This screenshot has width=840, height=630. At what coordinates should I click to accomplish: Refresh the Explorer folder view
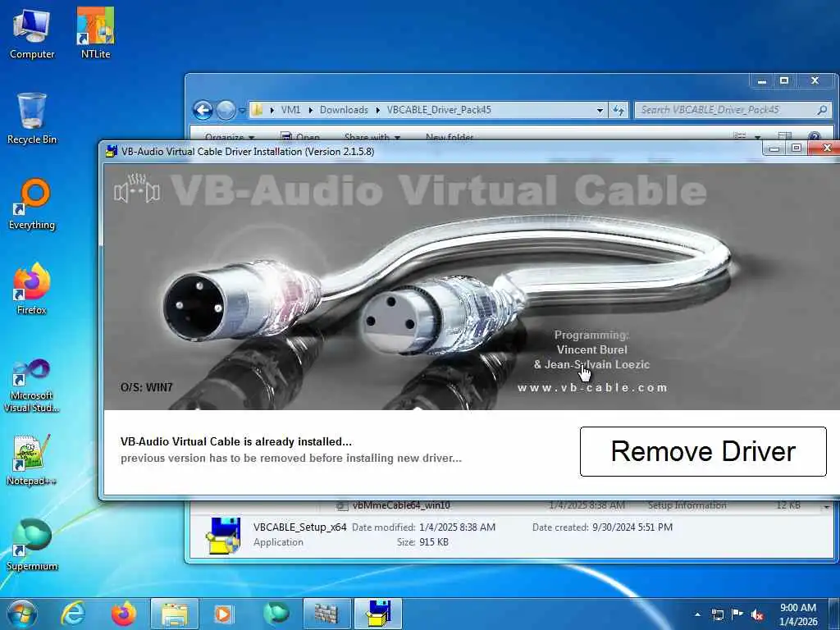click(x=619, y=111)
